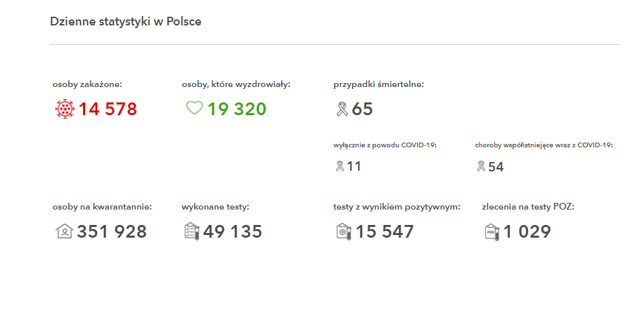Screen dimensions: 644x316
Task: Click the small ribbon icon beside 11
Action: 339,166
